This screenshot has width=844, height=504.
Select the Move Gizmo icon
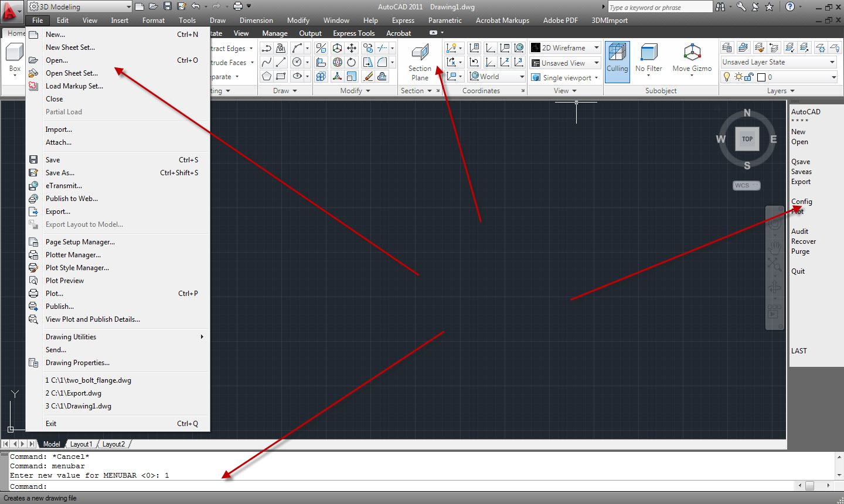coord(692,53)
